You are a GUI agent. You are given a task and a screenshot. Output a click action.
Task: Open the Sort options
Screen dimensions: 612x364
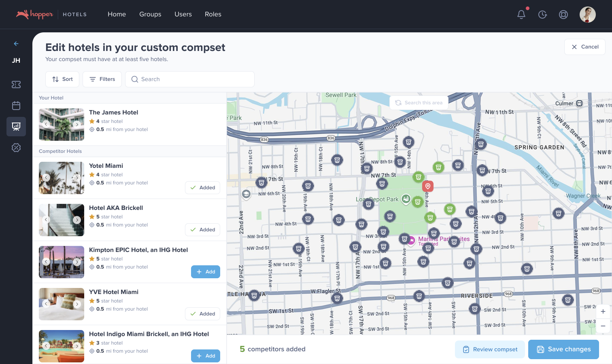click(62, 79)
